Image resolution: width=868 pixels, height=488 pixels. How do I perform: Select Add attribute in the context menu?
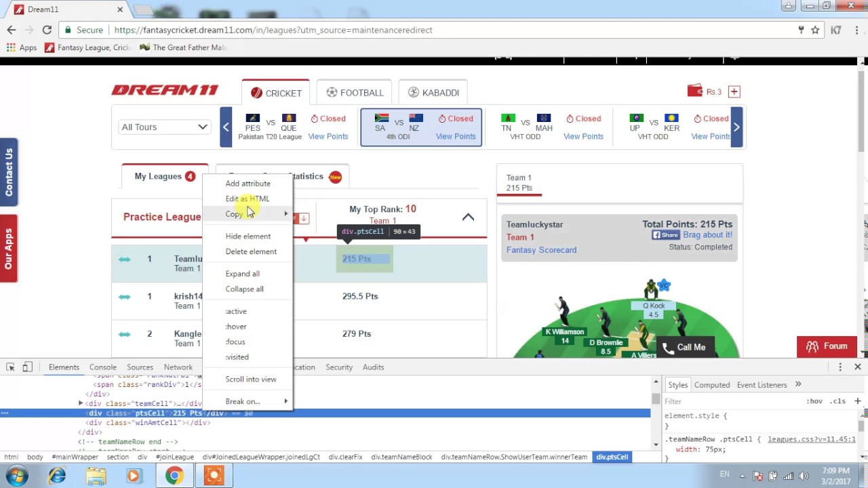click(x=247, y=184)
